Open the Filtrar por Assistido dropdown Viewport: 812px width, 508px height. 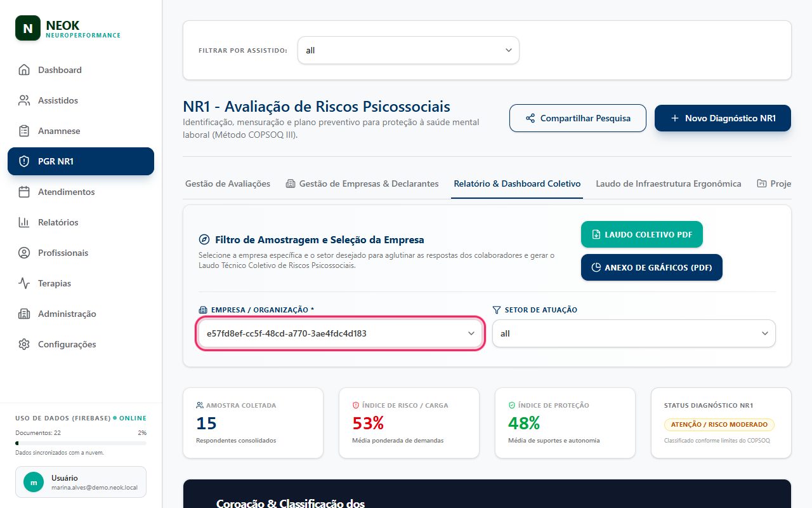409,50
